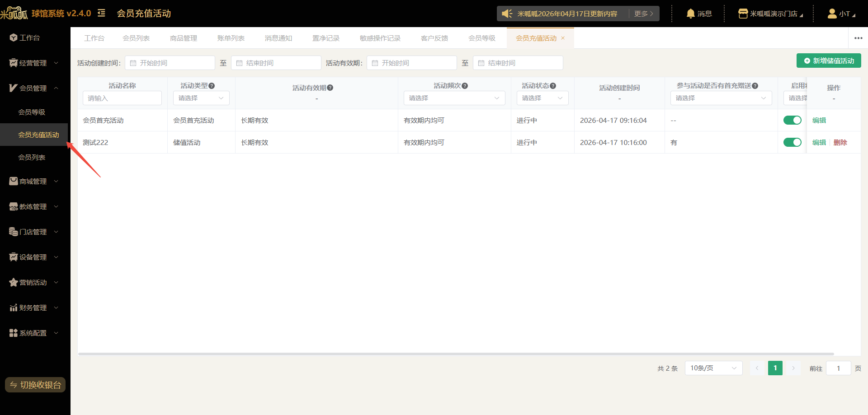Click the 活动名称 filter input
868x415 pixels.
click(122, 98)
